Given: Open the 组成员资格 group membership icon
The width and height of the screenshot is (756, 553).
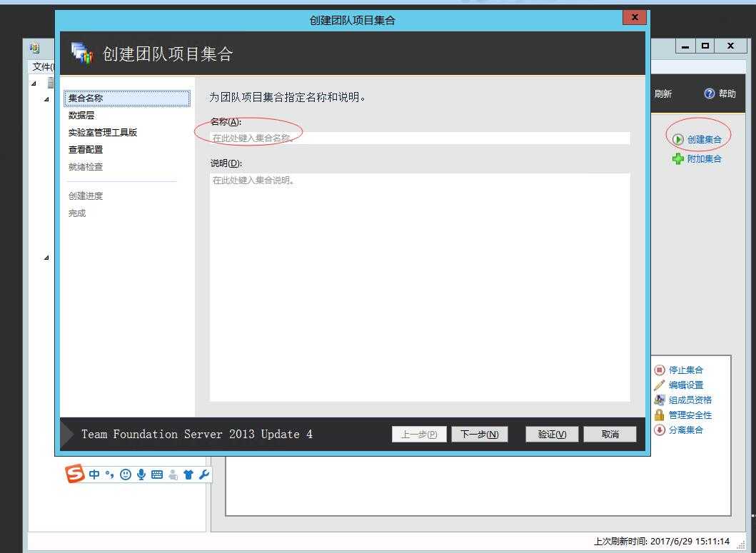Looking at the screenshot, I should [x=660, y=400].
